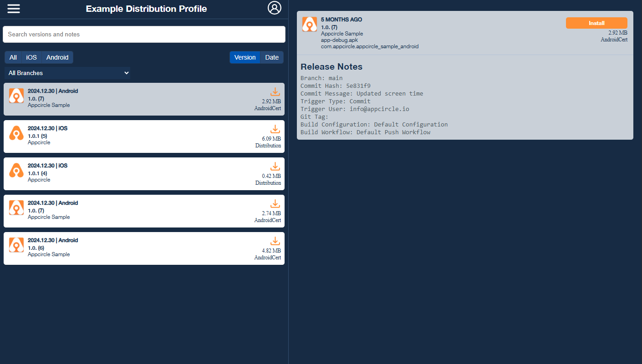642x364 pixels.
Task: Filter versions by Android
Action: pos(57,57)
